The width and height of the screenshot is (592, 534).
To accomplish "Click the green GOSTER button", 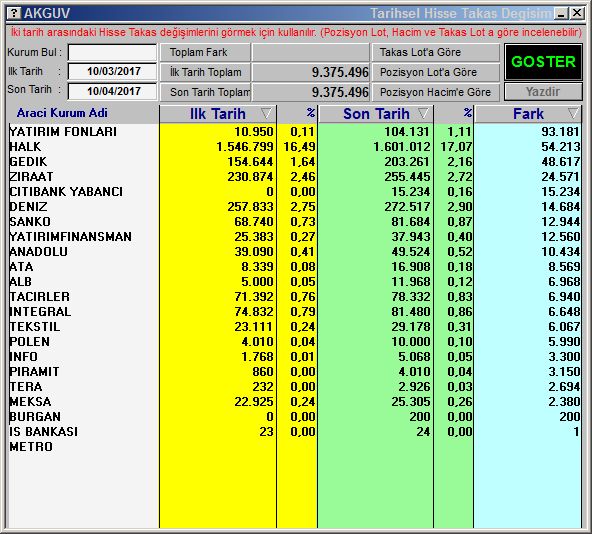I will tap(543, 62).
